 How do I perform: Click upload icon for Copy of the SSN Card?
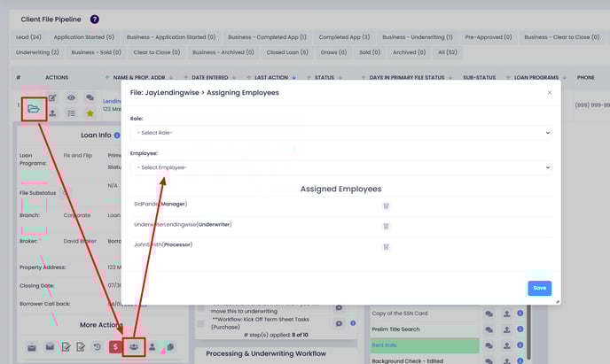pos(506,314)
